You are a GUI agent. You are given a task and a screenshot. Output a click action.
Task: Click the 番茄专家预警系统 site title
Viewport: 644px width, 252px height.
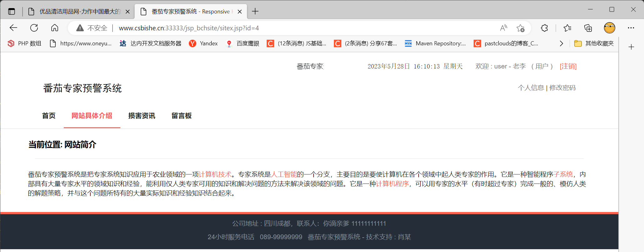[x=83, y=88]
